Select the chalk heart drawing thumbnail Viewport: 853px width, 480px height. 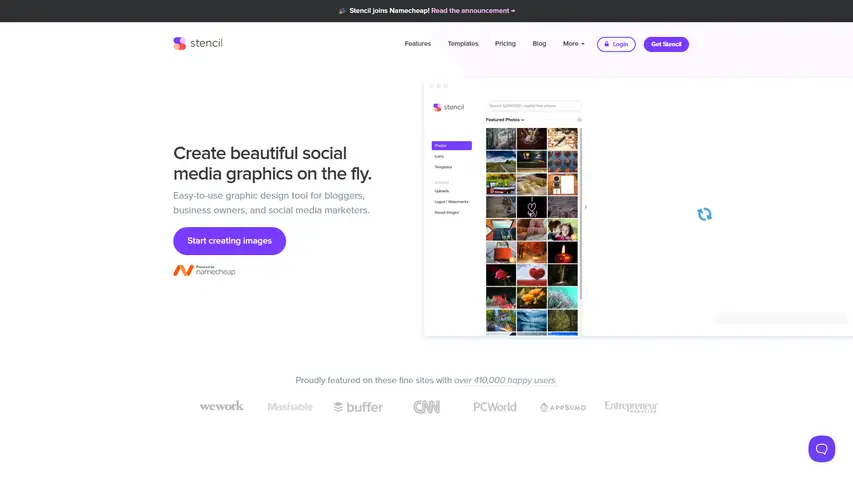pos(531,207)
